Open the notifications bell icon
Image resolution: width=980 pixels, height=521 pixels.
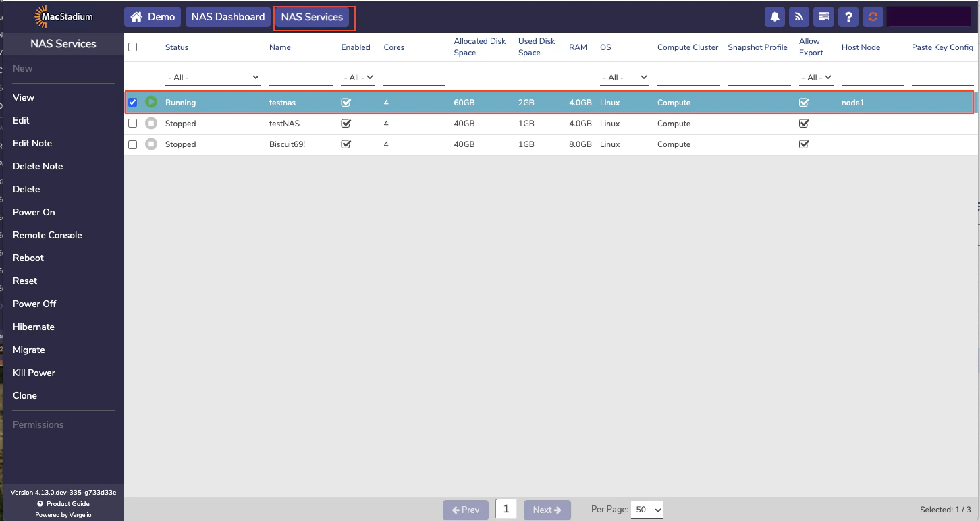[x=775, y=16]
